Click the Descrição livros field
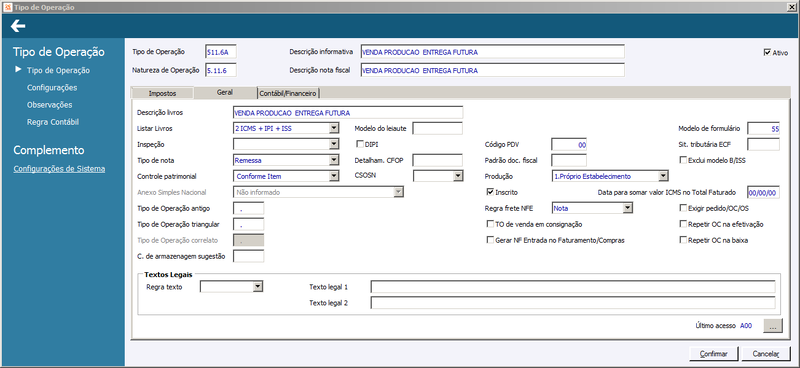 point(347,112)
